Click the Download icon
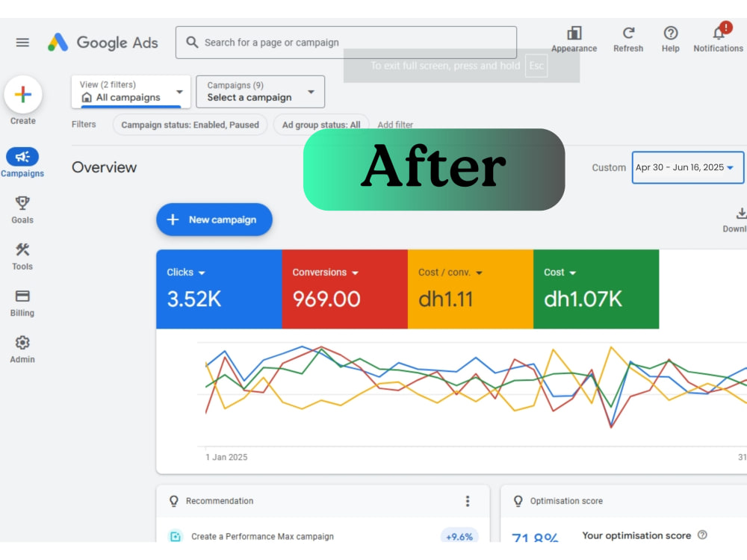This screenshot has width=747, height=560. [741, 214]
